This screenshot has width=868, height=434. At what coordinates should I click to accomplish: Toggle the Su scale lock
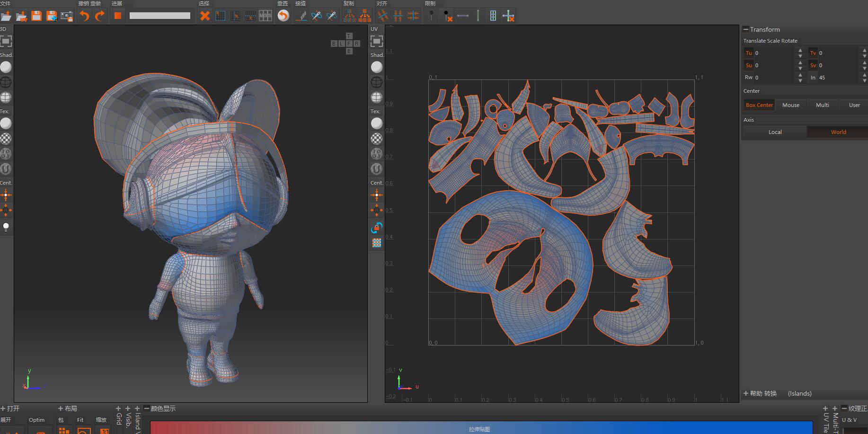click(x=749, y=65)
